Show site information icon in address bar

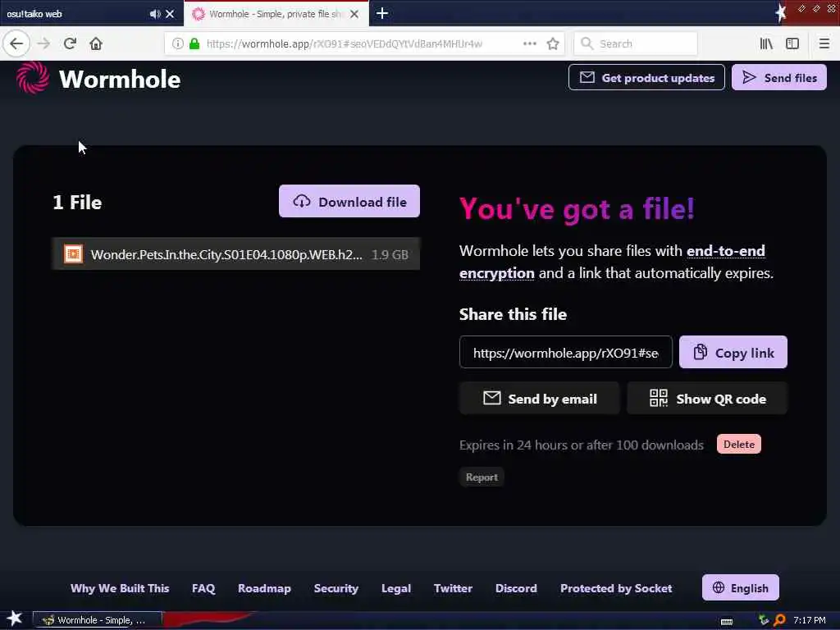pyautogui.click(x=178, y=43)
